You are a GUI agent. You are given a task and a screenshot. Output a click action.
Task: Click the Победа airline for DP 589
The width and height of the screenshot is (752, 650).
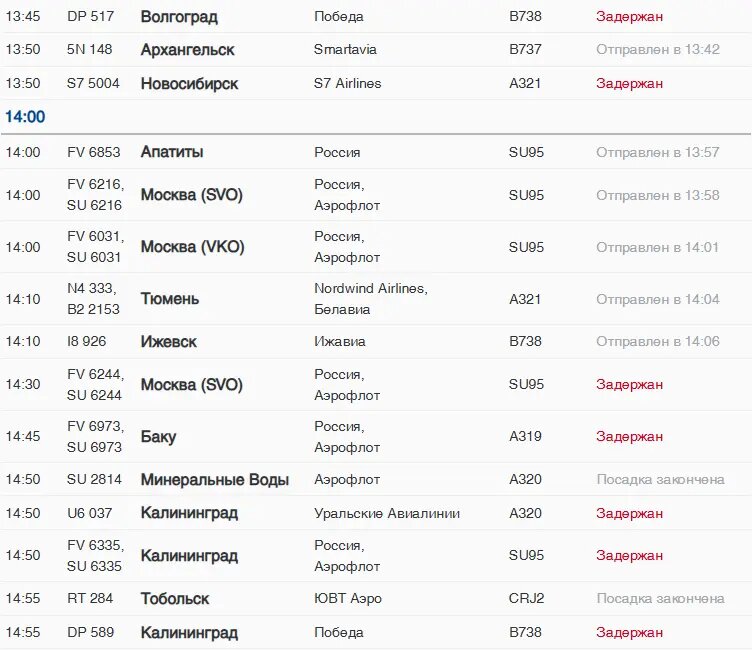click(338, 633)
